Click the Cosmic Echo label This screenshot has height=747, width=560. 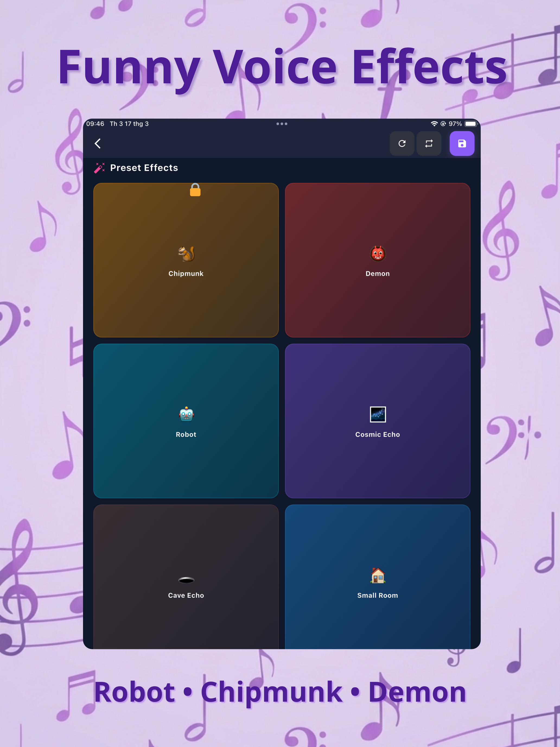pyautogui.click(x=378, y=435)
